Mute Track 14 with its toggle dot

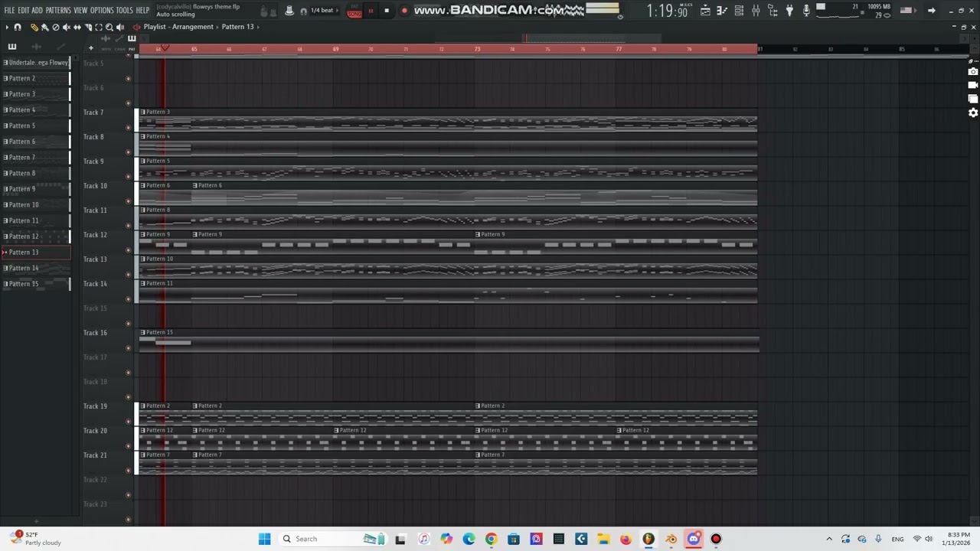(128, 299)
